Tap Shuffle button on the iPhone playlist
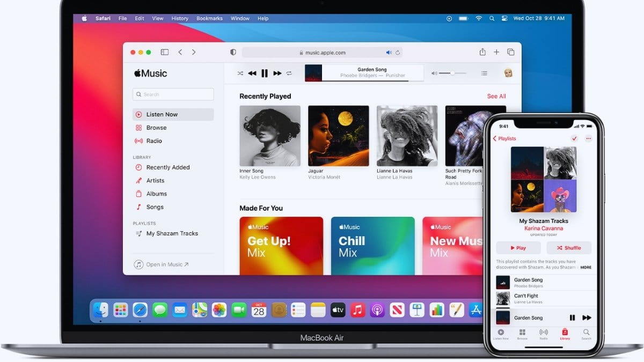This screenshot has width=644, height=362. pyautogui.click(x=569, y=248)
